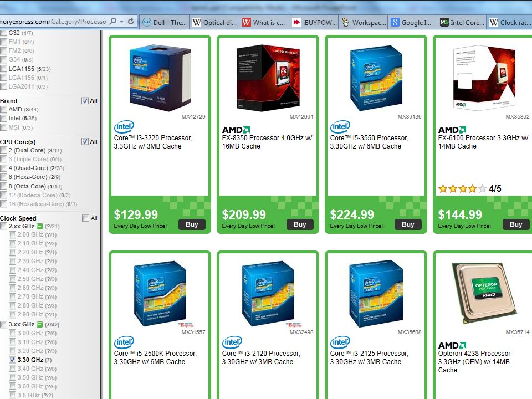
Task: Switch to the Workspac... tab
Action: (x=364, y=23)
